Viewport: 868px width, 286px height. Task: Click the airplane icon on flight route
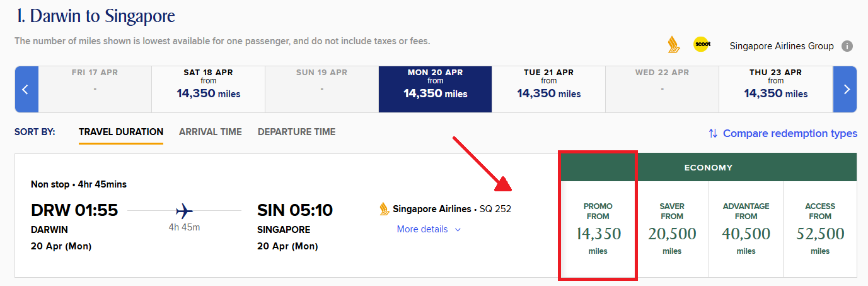185,210
